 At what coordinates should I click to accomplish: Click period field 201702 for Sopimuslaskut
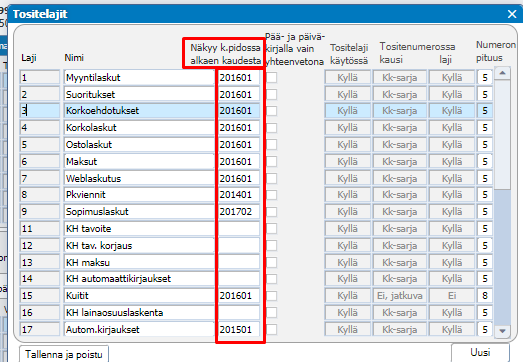[x=239, y=212]
